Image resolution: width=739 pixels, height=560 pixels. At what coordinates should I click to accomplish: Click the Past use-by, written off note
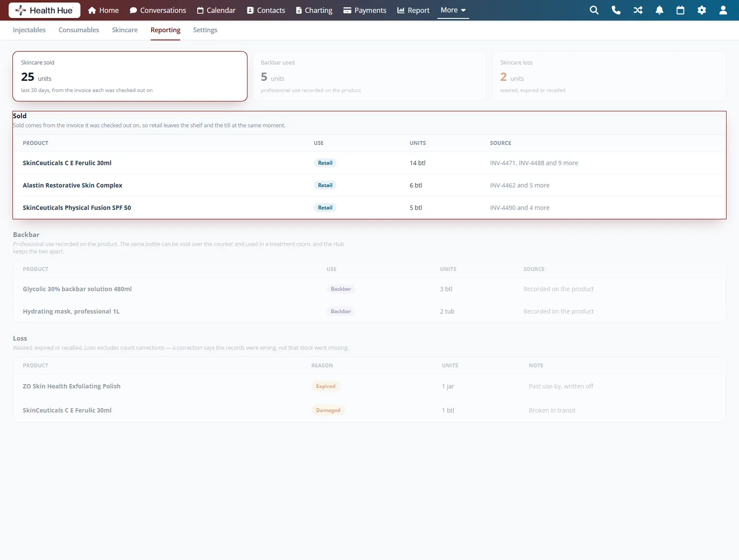click(x=561, y=386)
